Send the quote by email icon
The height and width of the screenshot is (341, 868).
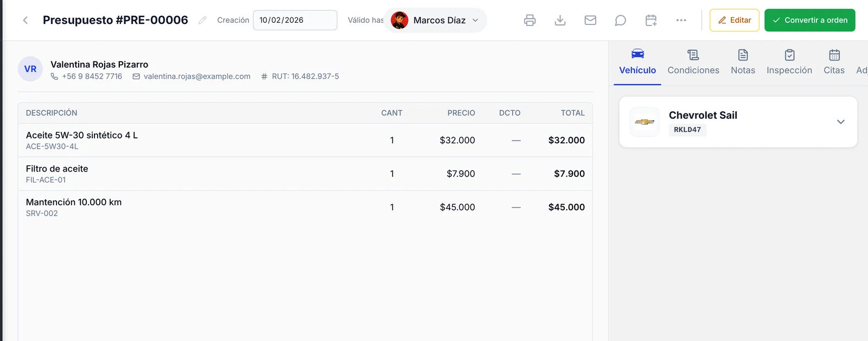tap(590, 20)
